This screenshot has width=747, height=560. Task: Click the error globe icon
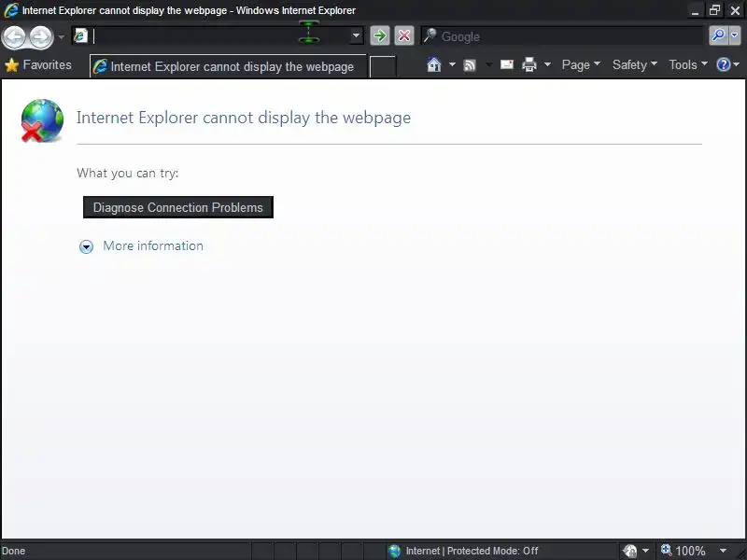click(x=42, y=121)
